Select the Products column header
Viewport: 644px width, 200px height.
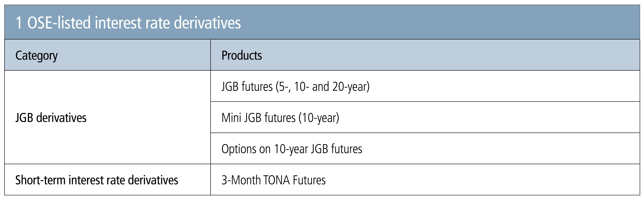pos(242,55)
